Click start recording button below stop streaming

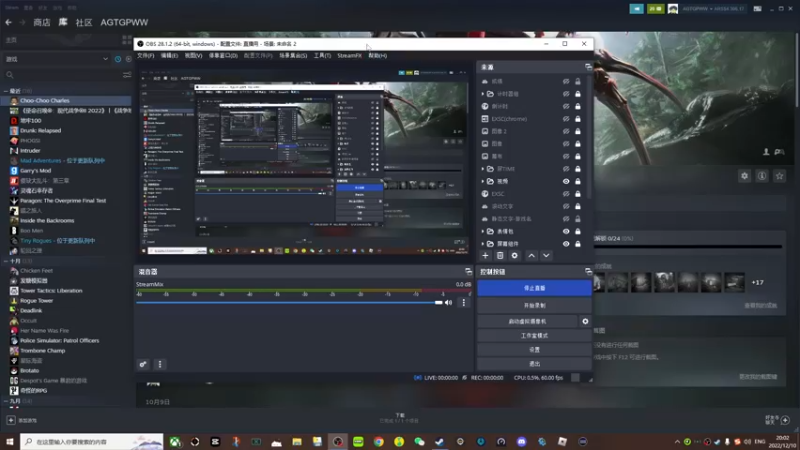tap(534, 305)
